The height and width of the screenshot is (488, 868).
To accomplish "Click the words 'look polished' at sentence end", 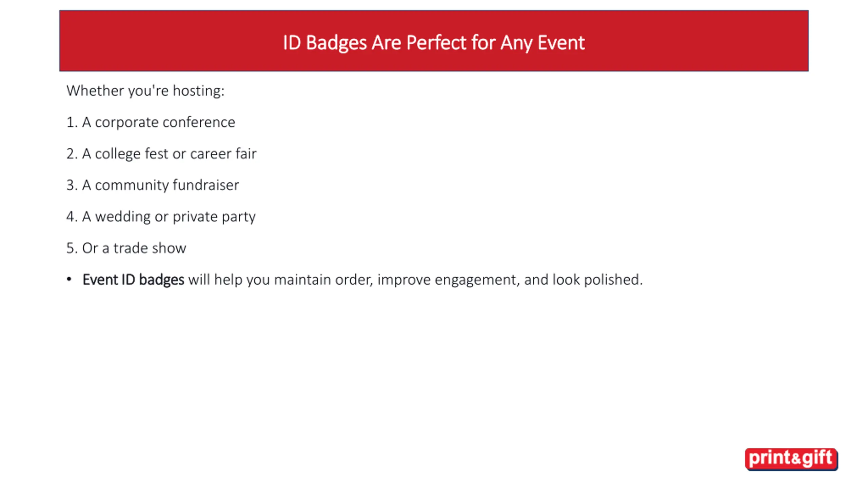I will pyautogui.click(x=596, y=280).
